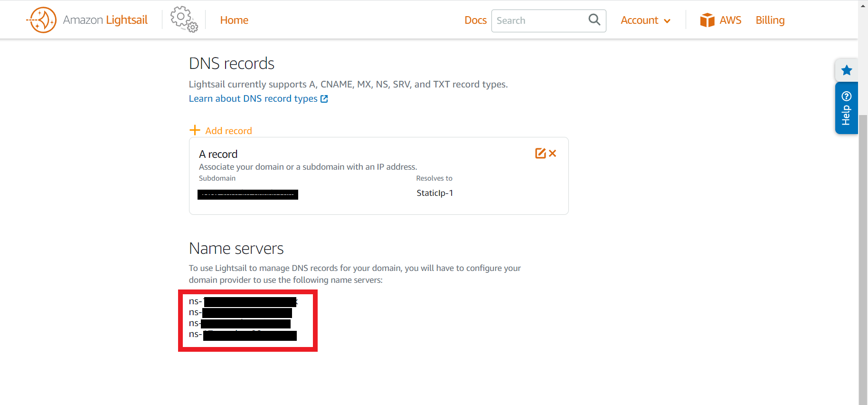
Task: Click the page vertical scrollbar thumb
Action: 863,259
